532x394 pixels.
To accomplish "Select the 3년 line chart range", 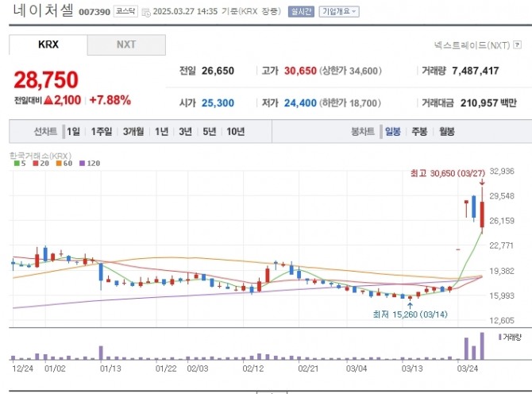I will click(185, 131).
